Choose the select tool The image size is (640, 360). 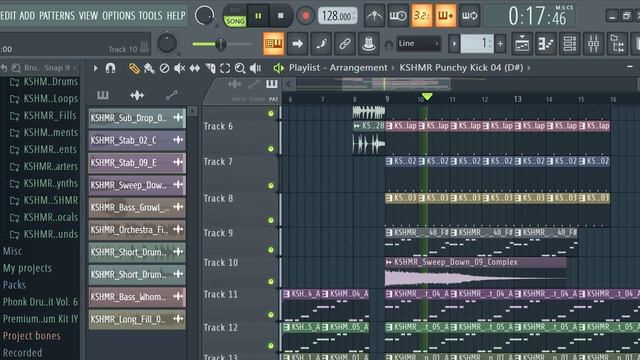[225, 68]
